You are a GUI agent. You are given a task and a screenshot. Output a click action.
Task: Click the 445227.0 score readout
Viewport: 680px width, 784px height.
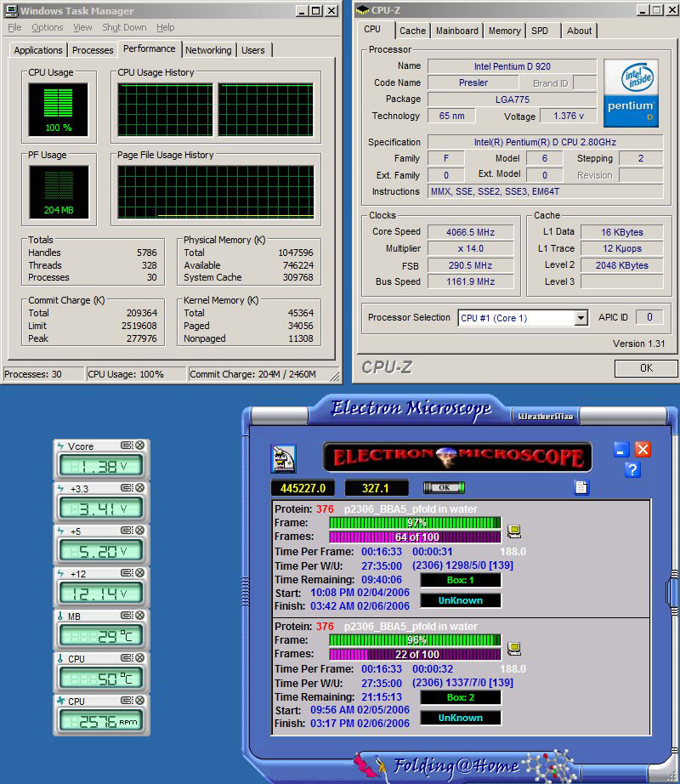click(303, 488)
